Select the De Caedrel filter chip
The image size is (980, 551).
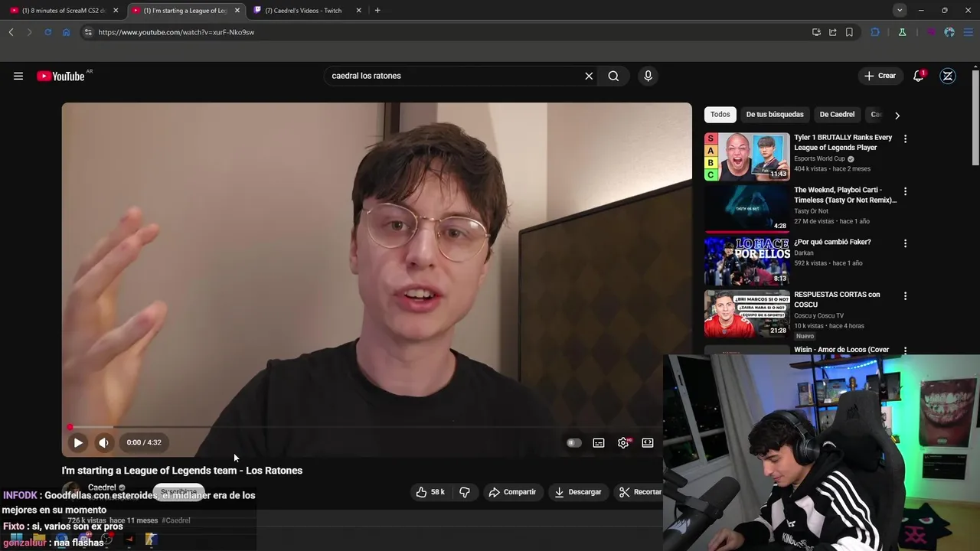point(837,115)
